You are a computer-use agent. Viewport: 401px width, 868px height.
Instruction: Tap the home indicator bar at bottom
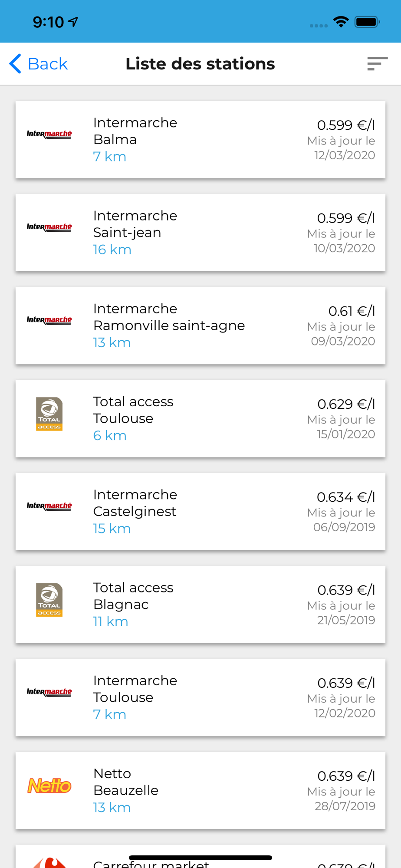[x=200, y=858]
